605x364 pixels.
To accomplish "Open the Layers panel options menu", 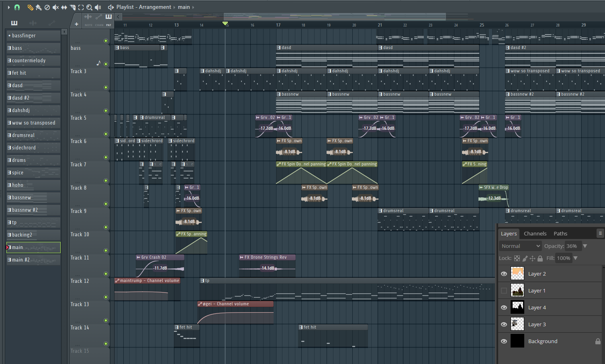I will coord(600,233).
